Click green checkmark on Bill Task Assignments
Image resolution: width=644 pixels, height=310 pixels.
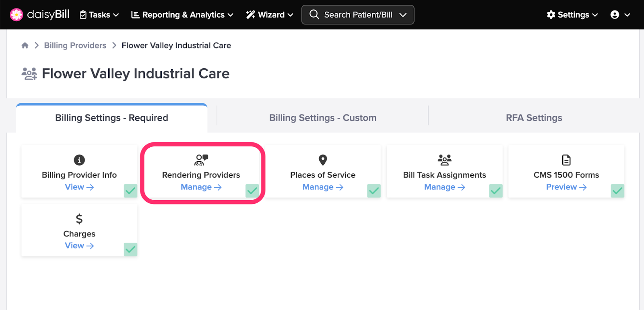pyautogui.click(x=496, y=191)
